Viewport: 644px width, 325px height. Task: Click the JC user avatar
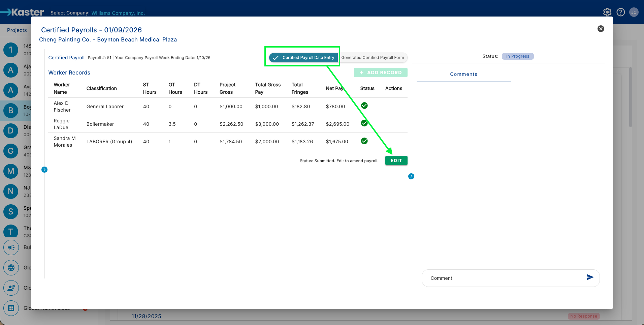[x=634, y=12]
